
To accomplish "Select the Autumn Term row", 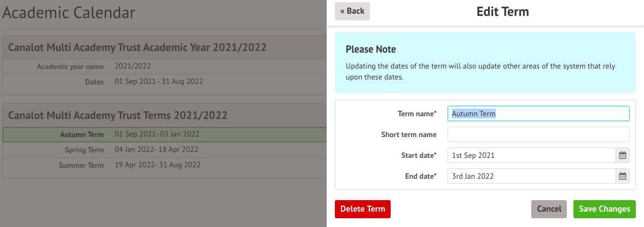I will [164, 134].
